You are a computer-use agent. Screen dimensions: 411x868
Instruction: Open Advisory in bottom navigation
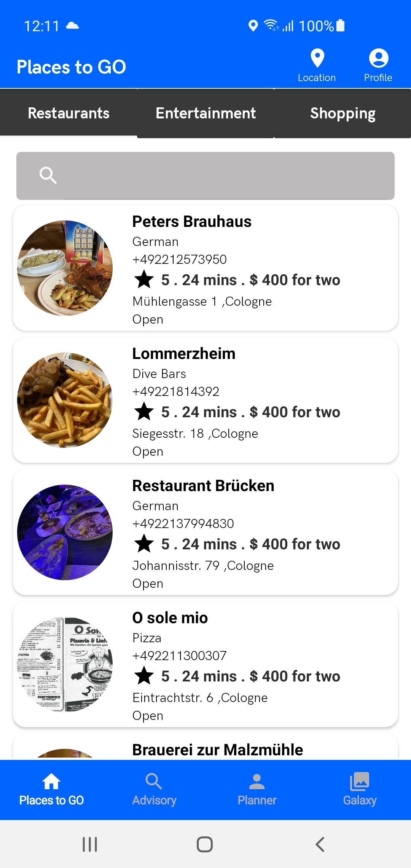pyautogui.click(x=154, y=790)
